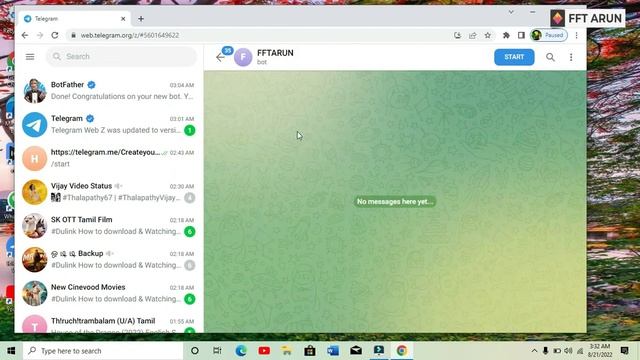Open Microsoft Store taskbar icon
The width and height of the screenshot is (640, 360).
point(310,351)
